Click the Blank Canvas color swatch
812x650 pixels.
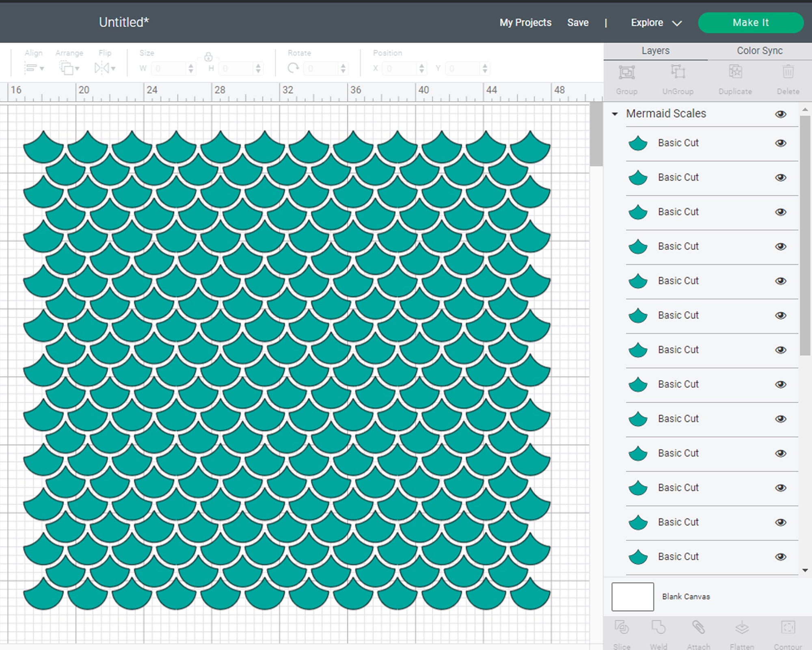coord(632,597)
